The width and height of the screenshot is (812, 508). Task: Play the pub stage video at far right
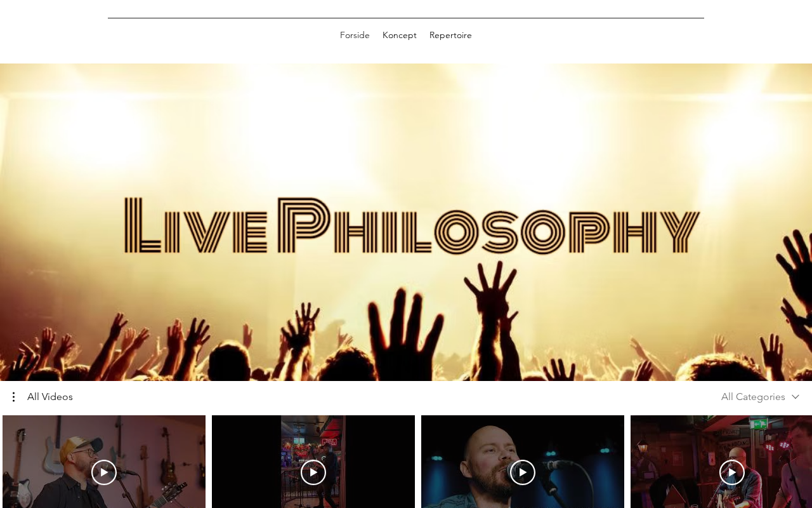(732, 472)
